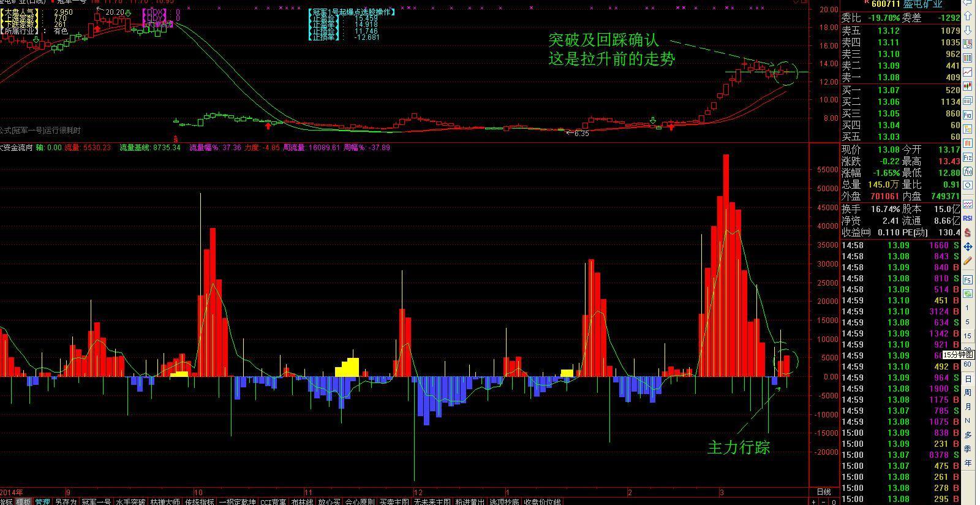Click the 另存为 save-as tab
The image size is (980, 505).
66,501
